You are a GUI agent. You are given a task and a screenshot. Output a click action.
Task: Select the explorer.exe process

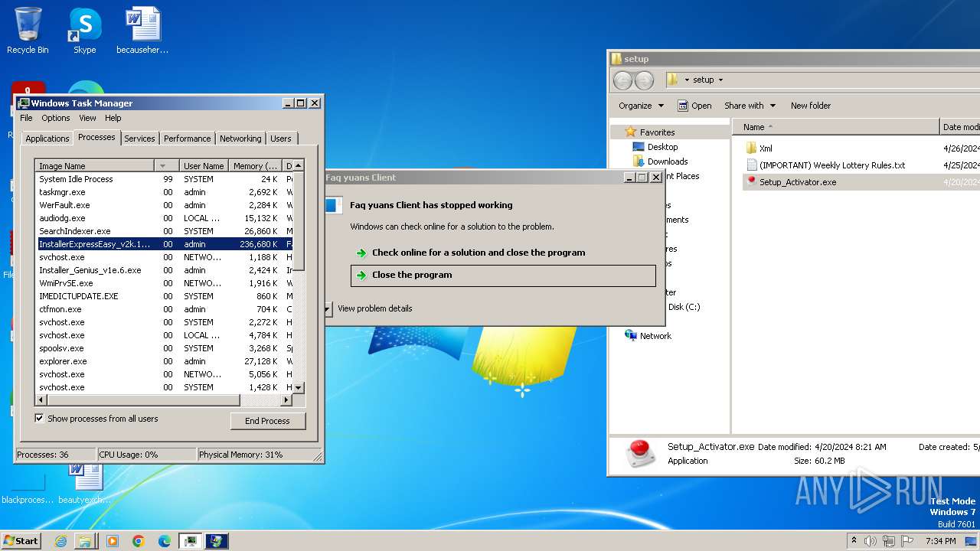pos(164,361)
